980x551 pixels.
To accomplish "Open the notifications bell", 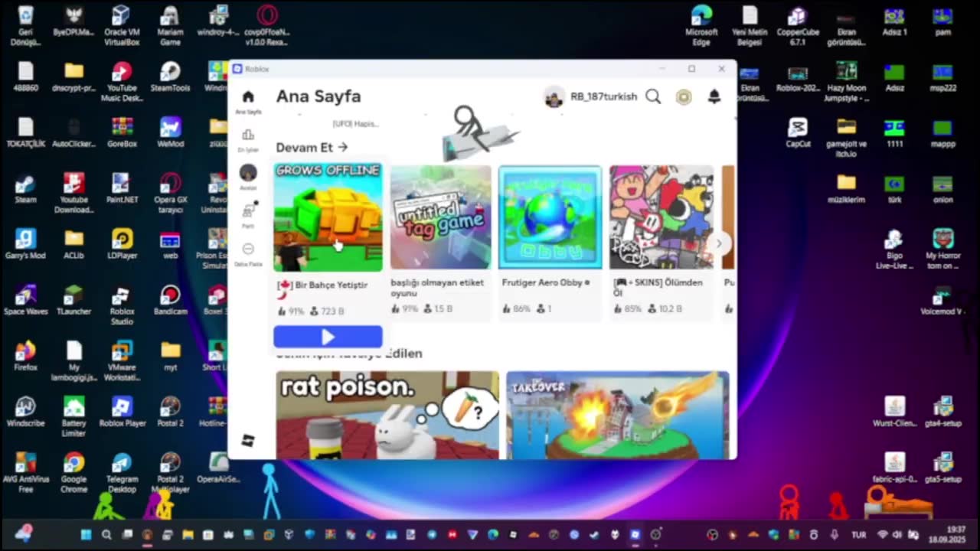I will (714, 96).
